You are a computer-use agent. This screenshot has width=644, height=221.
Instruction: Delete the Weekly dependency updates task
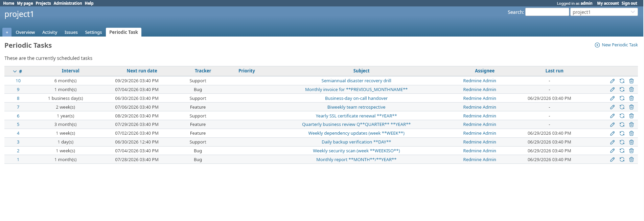(631, 133)
